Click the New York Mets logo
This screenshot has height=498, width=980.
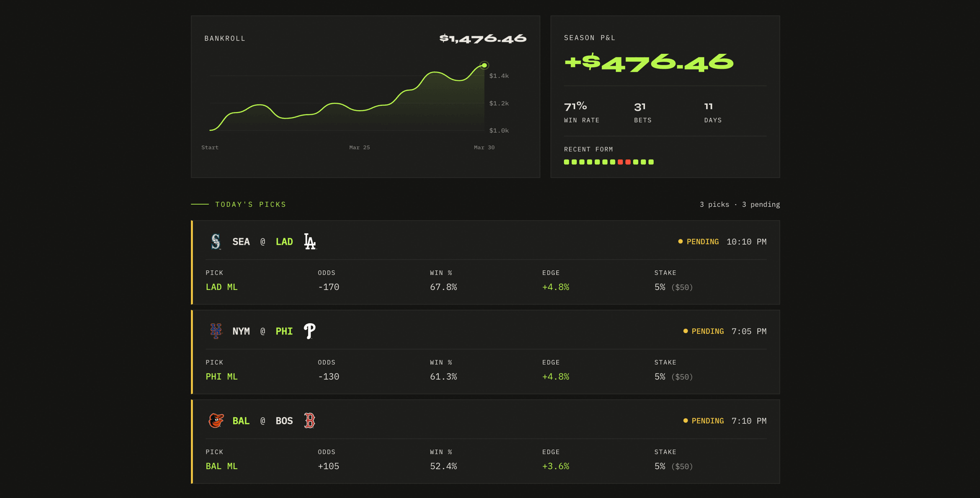click(x=216, y=331)
